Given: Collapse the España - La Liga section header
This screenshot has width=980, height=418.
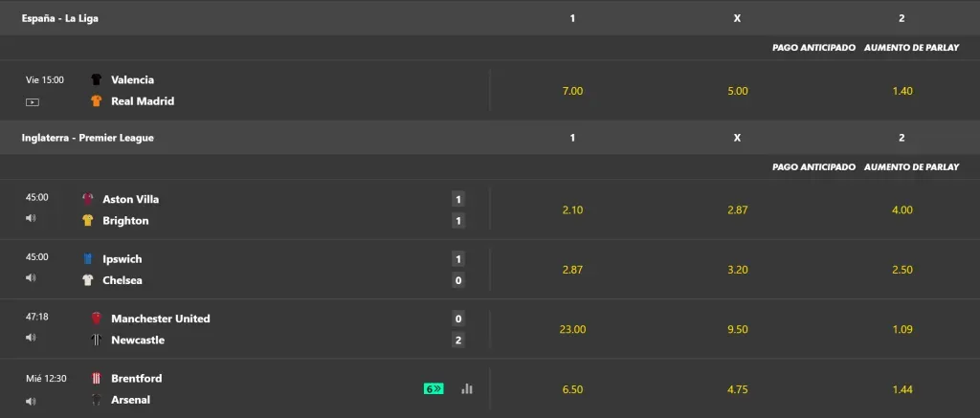Looking at the screenshot, I should point(60,18).
